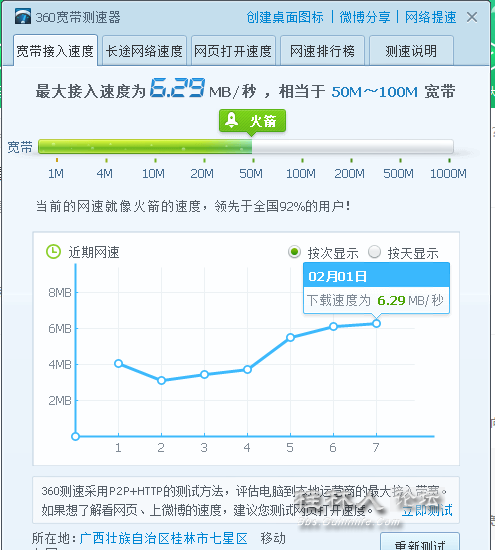495x550 pixels.
Task: Click the 8MB axis label
Action: tap(60, 292)
